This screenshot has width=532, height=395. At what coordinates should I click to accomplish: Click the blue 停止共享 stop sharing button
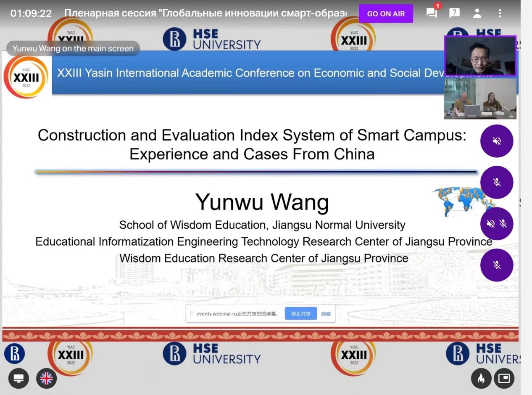300,313
